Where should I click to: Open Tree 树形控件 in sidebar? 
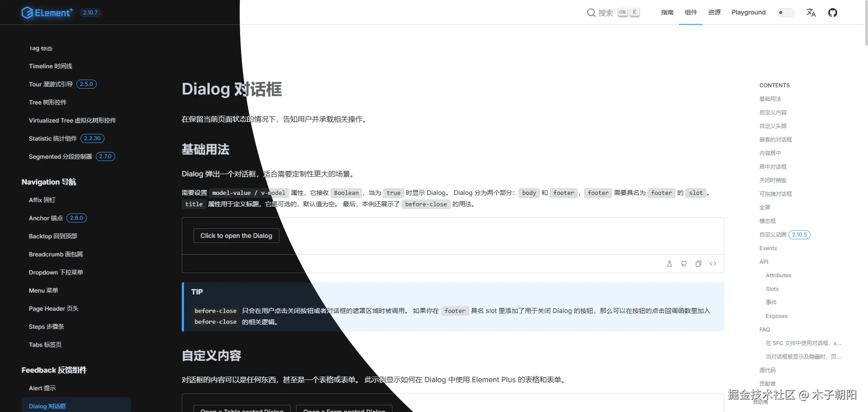(48, 102)
